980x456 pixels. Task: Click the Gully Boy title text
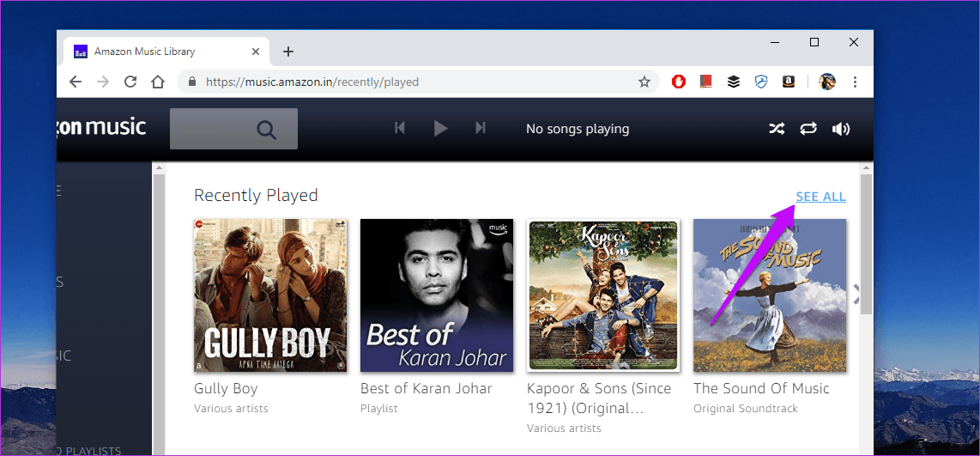tap(226, 388)
